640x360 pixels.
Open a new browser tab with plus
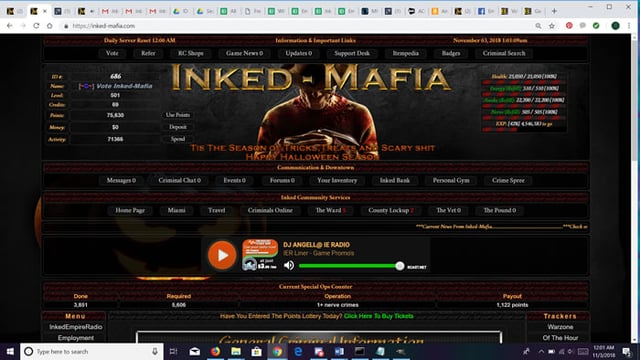[x=554, y=11]
